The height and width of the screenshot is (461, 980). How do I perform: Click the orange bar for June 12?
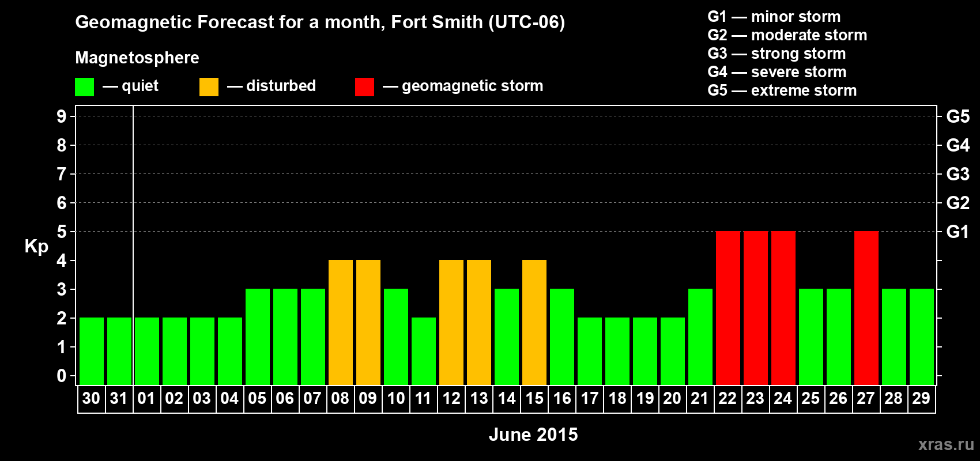click(451, 322)
